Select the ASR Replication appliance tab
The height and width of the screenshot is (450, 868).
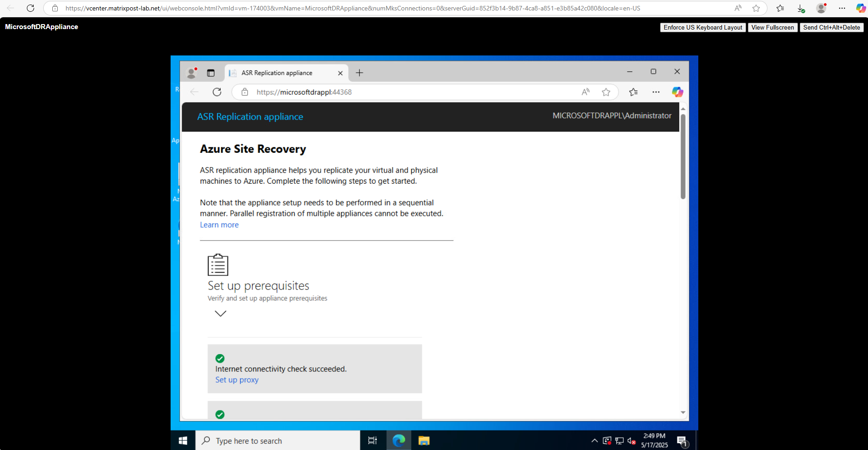[x=287, y=73]
